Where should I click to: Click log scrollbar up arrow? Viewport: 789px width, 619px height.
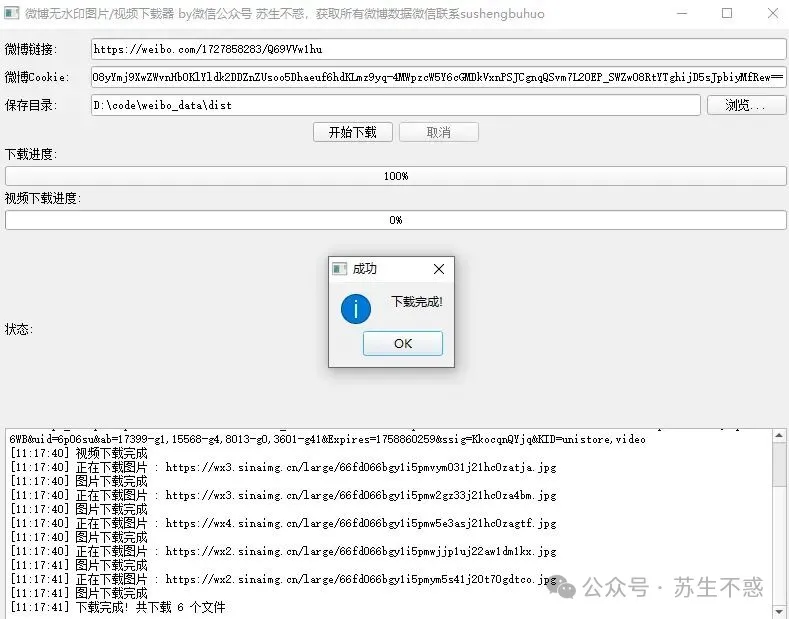pyautogui.click(x=779, y=435)
